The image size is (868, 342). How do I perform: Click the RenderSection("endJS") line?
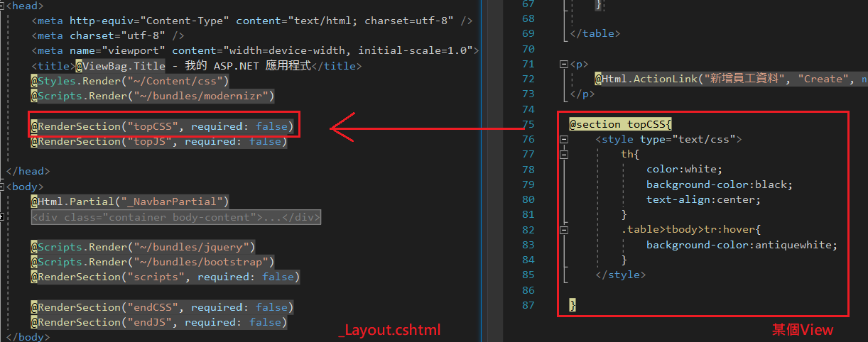[158, 322]
